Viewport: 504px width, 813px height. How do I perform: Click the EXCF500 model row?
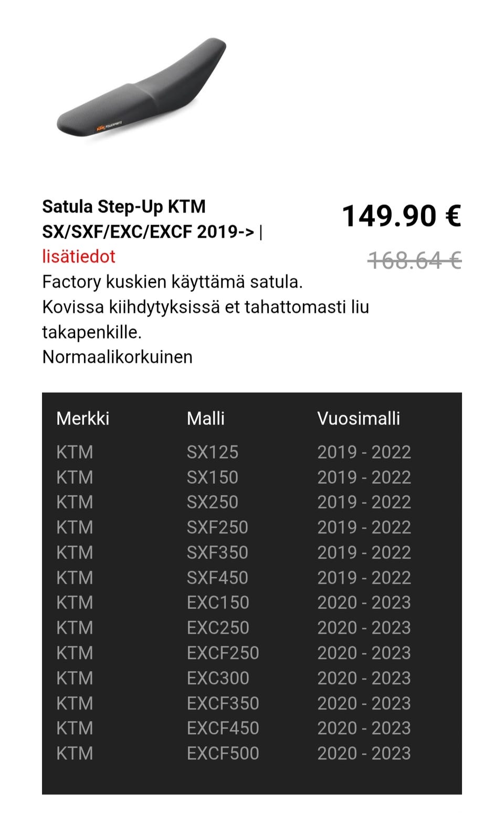point(223,753)
